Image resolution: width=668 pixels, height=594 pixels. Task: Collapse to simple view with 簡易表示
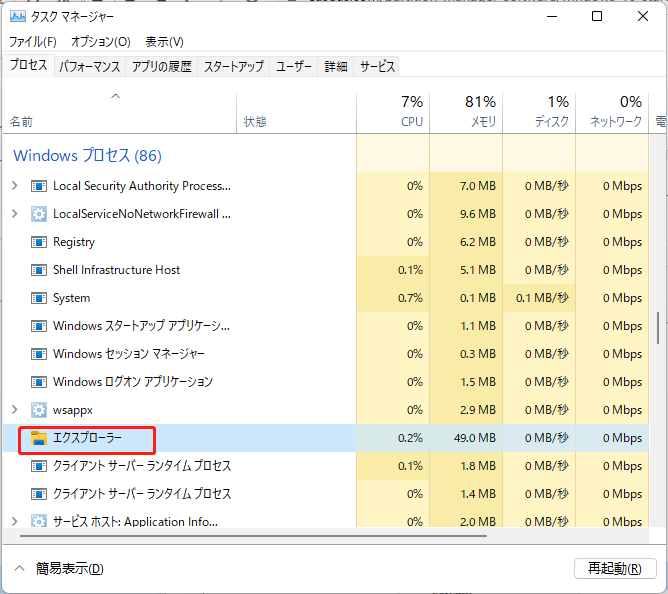(60, 569)
